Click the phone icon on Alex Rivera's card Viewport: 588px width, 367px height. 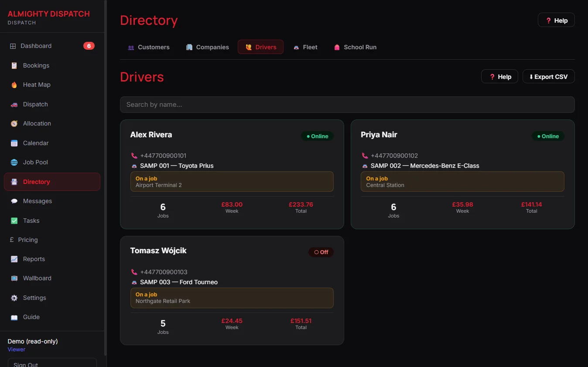(x=134, y=156)
